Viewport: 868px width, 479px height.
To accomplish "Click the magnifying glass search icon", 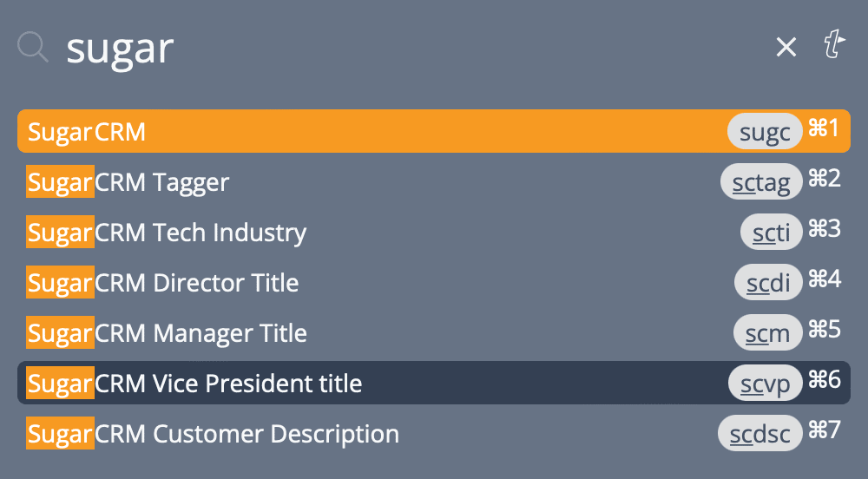I will point(33,47).
